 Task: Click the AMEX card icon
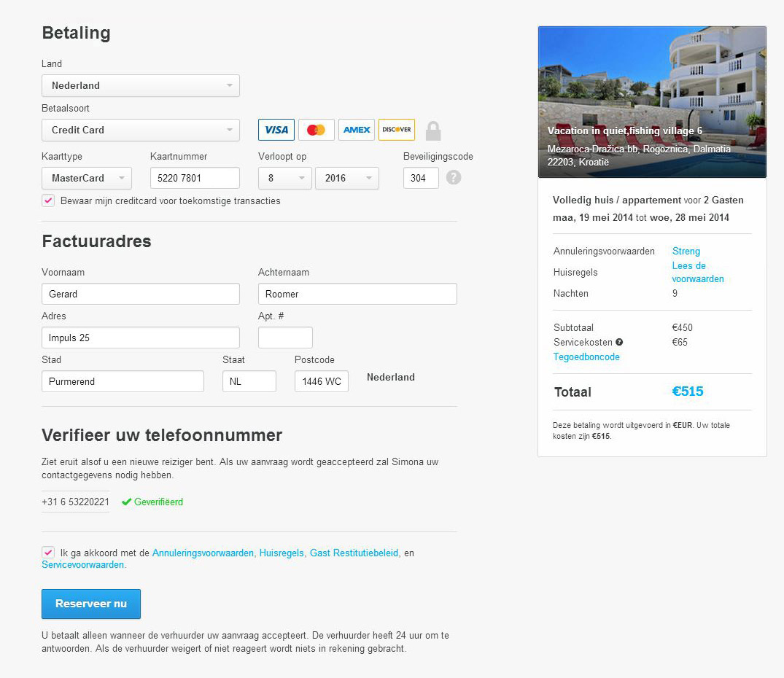(357, 130)
